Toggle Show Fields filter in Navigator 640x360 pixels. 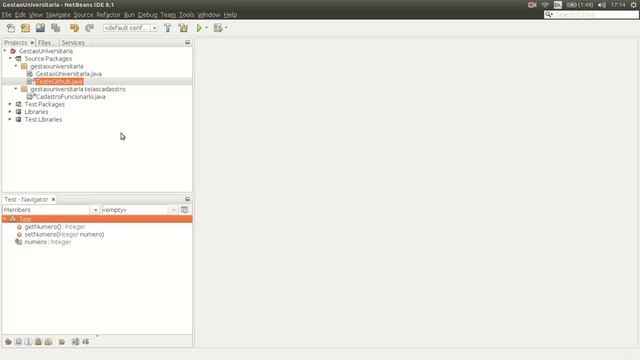pyautogui.click(x=18, y=342)
